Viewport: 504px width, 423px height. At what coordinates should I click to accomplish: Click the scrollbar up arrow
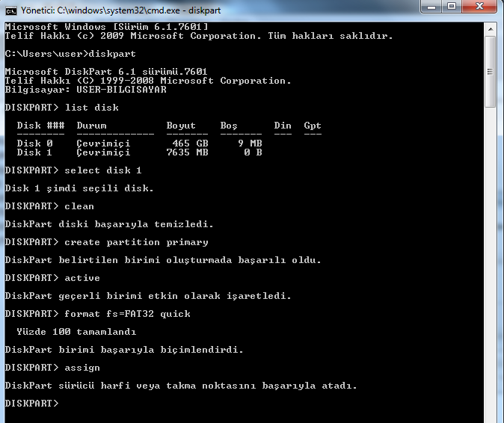point(491,29)
